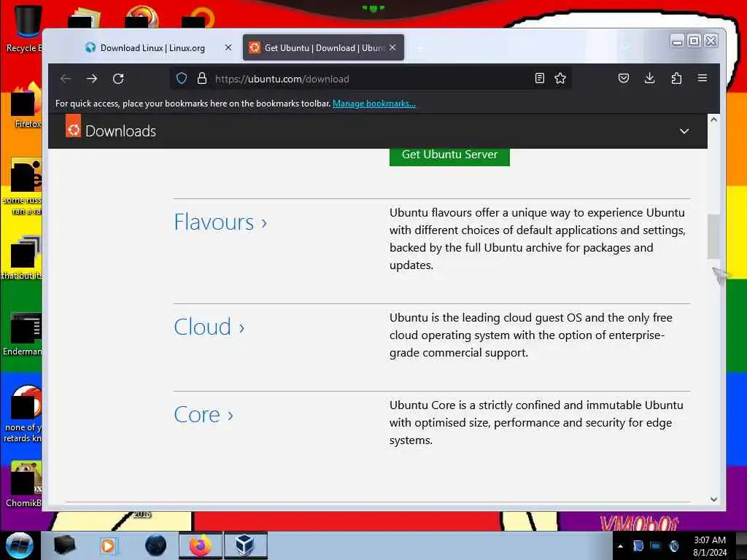Open the Flavours link
This screenshot has height=560, width=747.
coord(220,222)
